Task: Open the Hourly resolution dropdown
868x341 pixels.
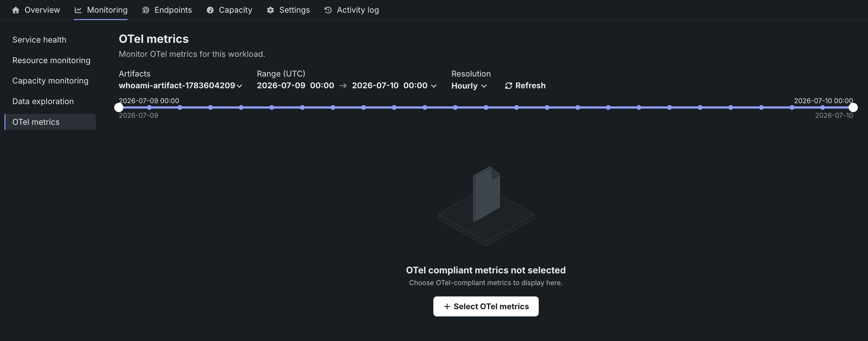Action: tap(469, 86)
